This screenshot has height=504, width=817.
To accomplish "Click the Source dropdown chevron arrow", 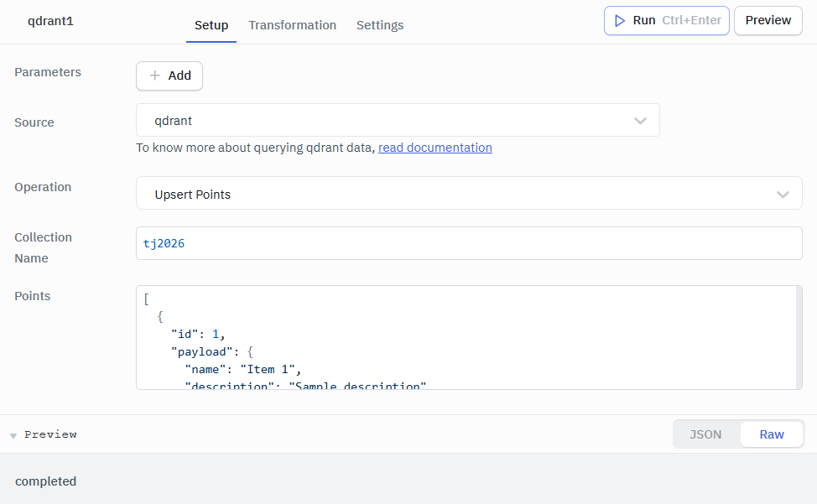I will pyautogui.click(x=640, y=121).
